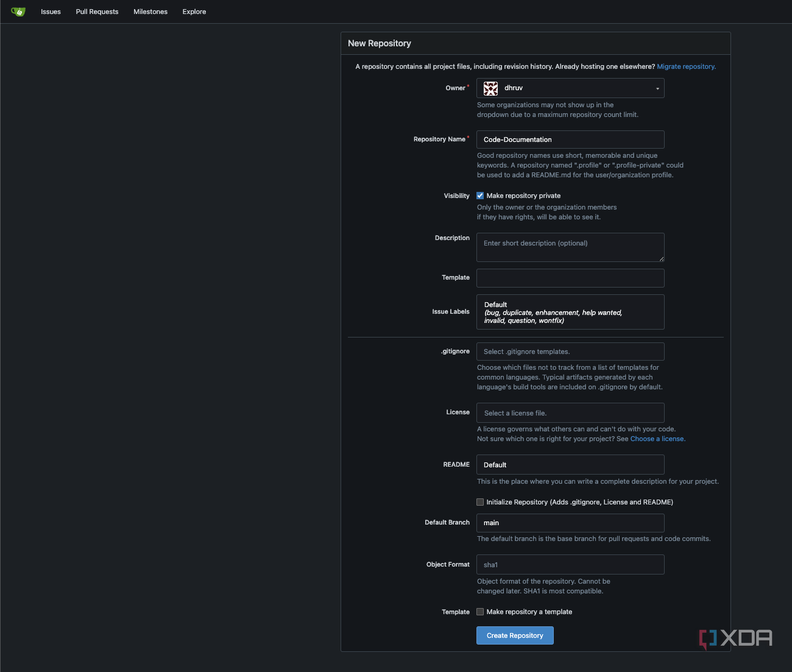Viewport: 792px width, 672px height.
Task: Follow the Migrate repository link
Action: tap(686, 66)
